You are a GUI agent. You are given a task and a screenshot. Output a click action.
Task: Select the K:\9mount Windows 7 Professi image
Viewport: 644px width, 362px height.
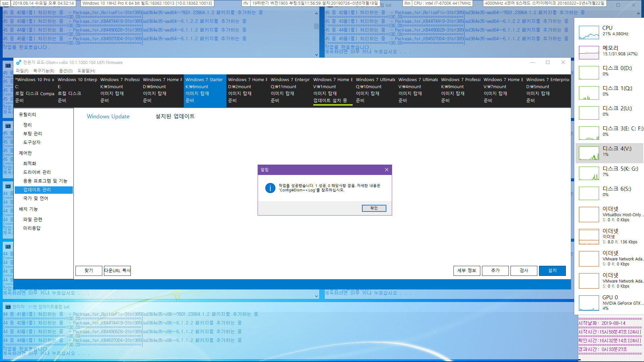pos(461,90)
